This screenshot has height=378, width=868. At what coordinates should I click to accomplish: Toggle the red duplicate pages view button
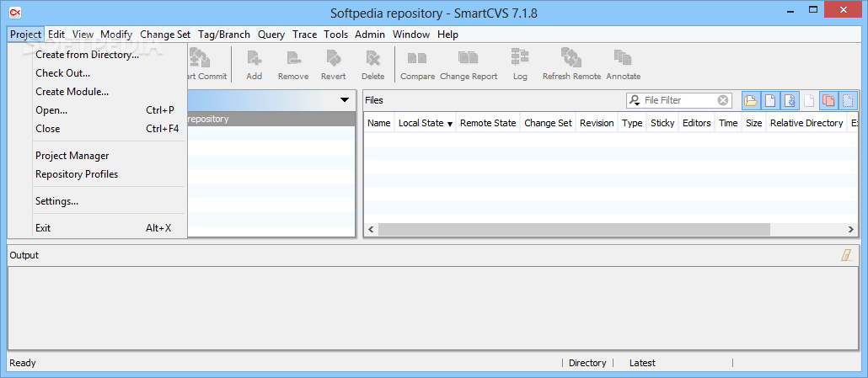click(828, 100)
